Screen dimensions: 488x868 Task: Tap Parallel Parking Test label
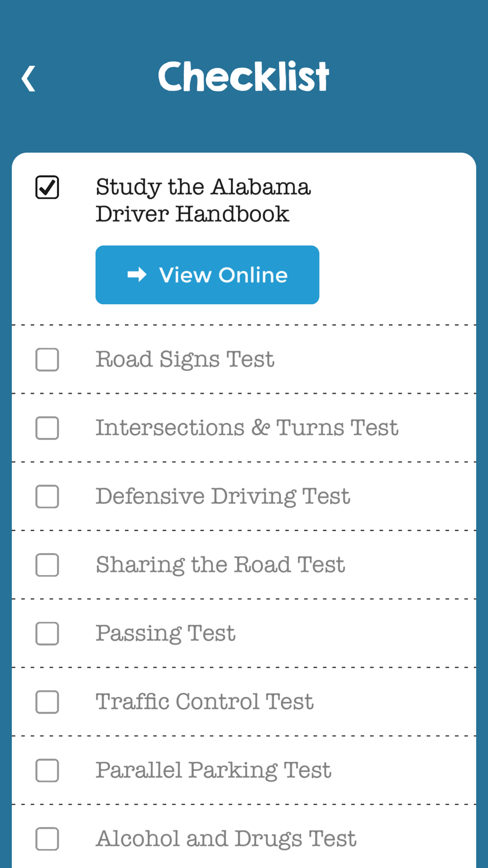(213, 770)
